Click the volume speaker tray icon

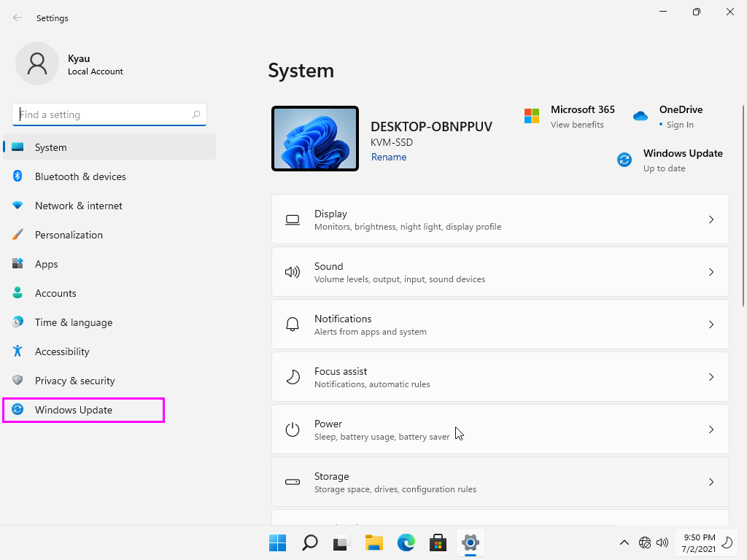coord(662,542)
